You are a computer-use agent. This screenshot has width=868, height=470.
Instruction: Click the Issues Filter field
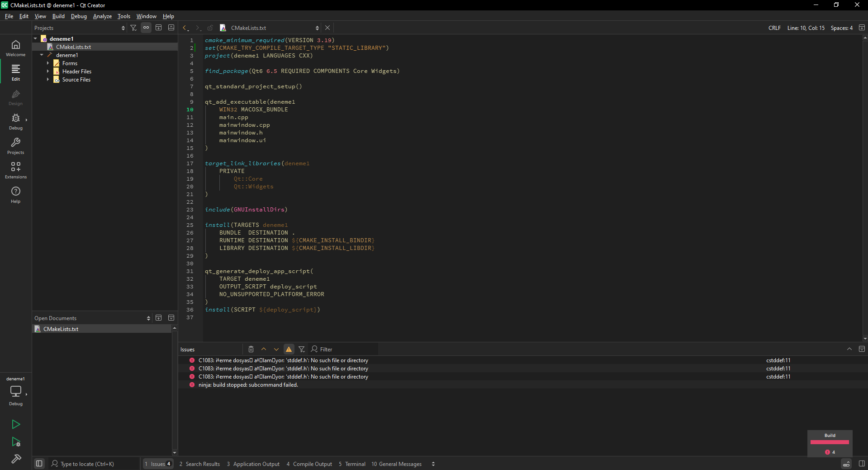[x=344, y=349]
